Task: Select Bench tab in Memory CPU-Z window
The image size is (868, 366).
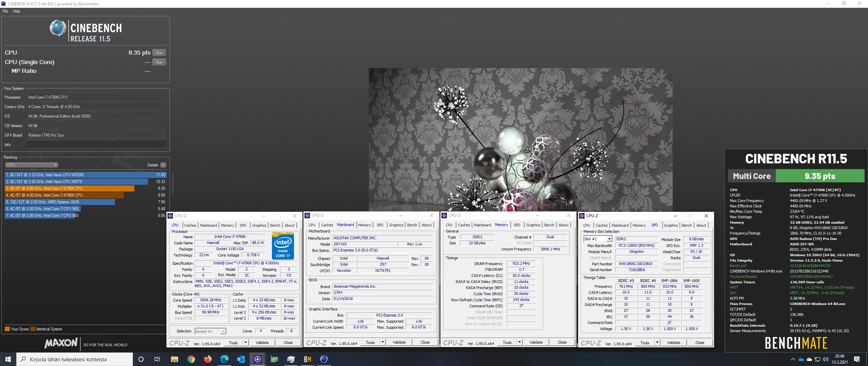Action: click(549, 225)
